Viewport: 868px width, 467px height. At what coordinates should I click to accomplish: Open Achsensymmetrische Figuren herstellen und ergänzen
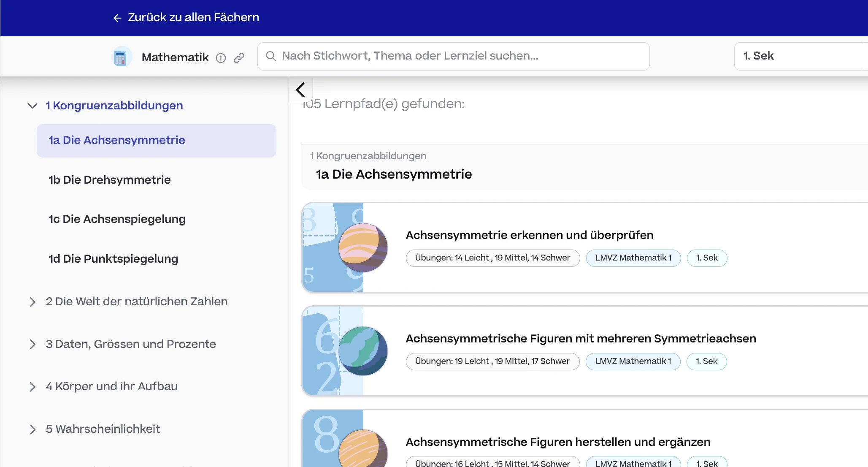[558, 442]
